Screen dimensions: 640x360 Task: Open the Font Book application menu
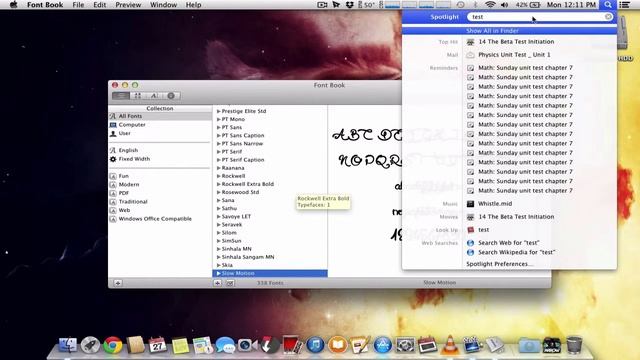pos(45,5)
